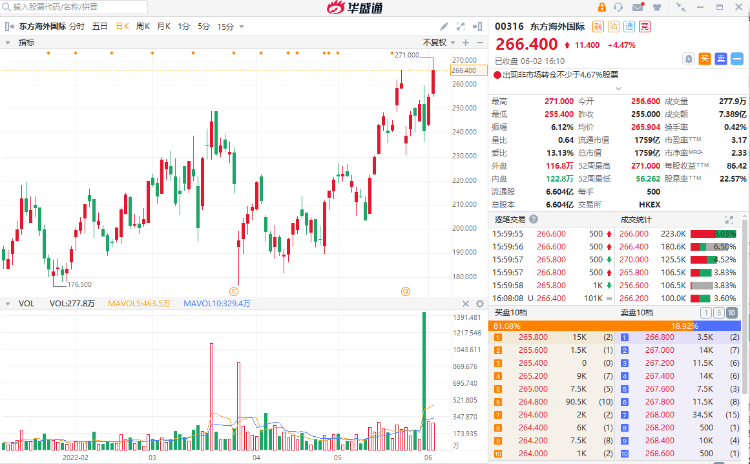Click MAVOL10:329.4万 legend label
This screenshot has width=750, height=464.
(217, 304)
